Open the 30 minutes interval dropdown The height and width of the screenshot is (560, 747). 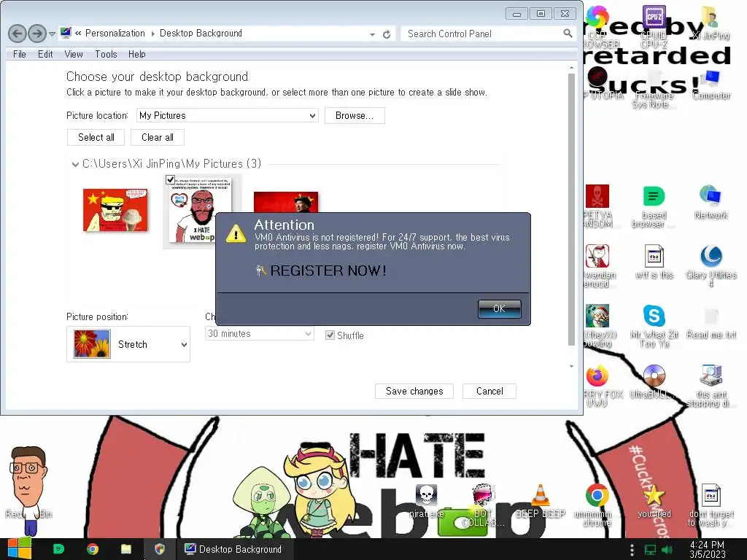tap(260, 333)
